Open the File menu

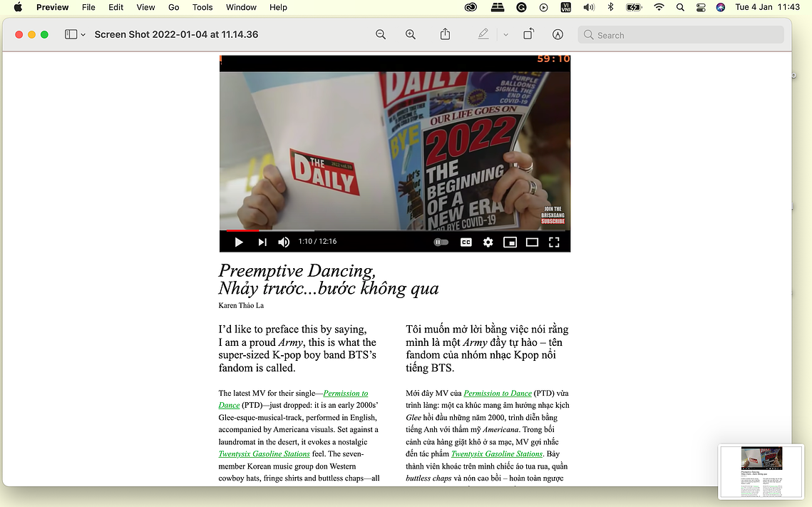[x=88, y=7]
